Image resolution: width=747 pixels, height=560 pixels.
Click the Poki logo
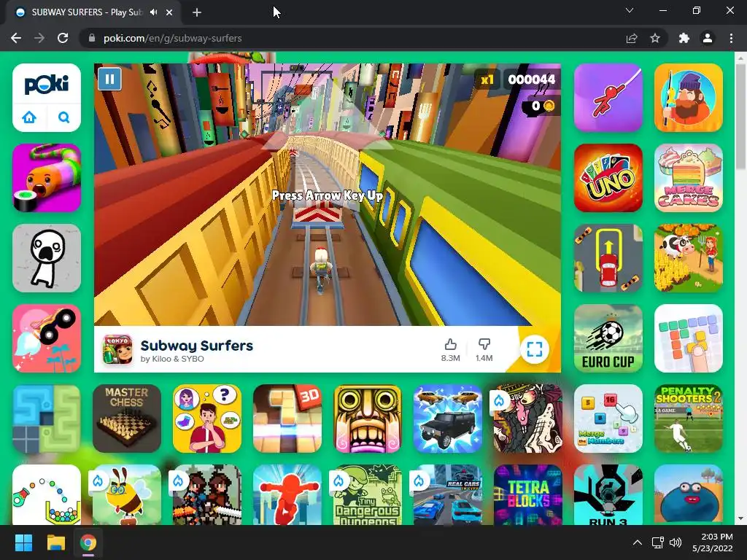[x=46, y=85]
